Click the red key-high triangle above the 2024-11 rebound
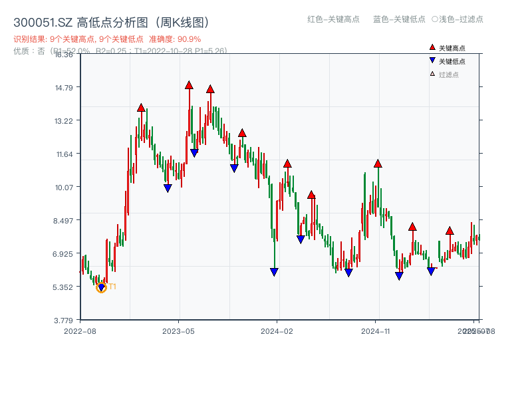This screenshot has height=399, width=532. coord(378,164)
